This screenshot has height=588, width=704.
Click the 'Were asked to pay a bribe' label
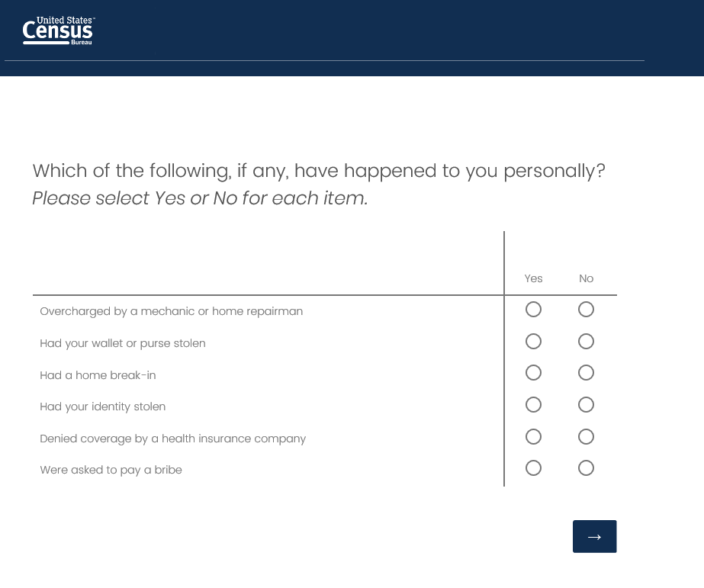(x=111, y=470)
